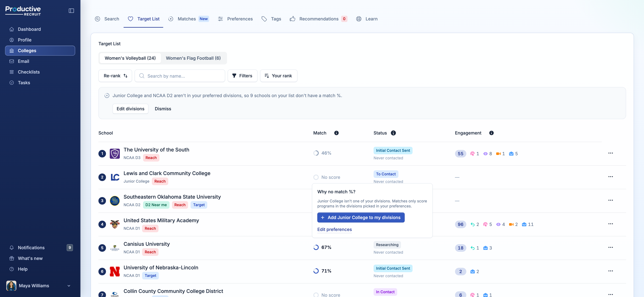Expand Maya Williams account menu
The width and height of the screenshot is (644, 297).
[x=40, y=286]
